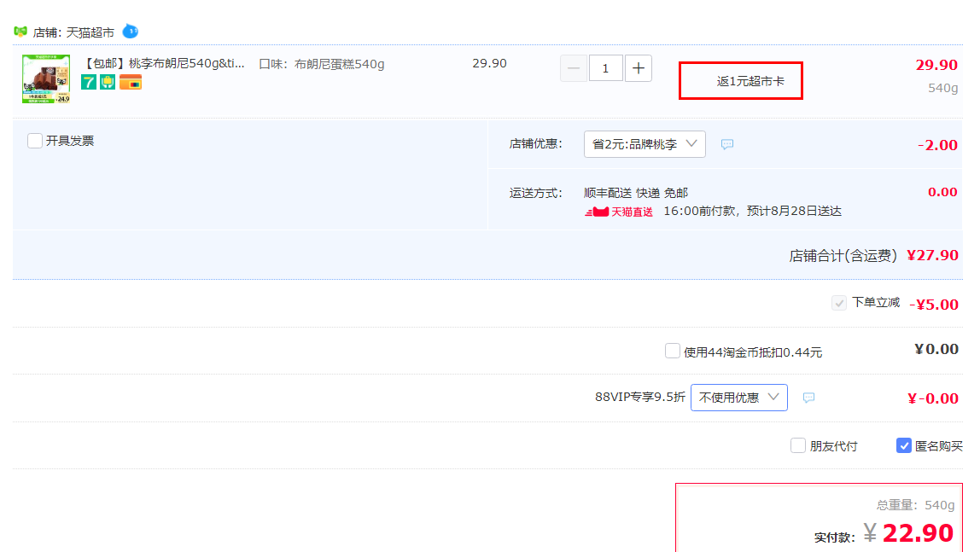Toggle the 下单立减 checkbox
The image size is (980, 552).
(839, 303)
